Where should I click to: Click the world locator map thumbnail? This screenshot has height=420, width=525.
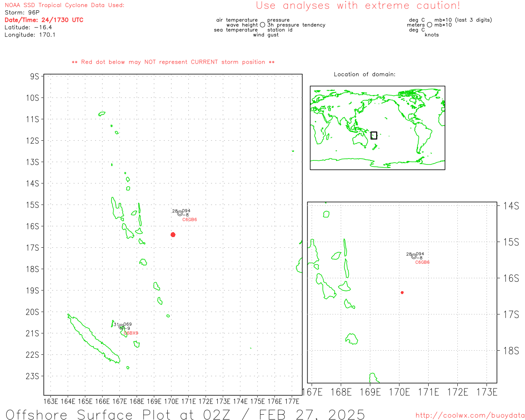click(377, 128)
